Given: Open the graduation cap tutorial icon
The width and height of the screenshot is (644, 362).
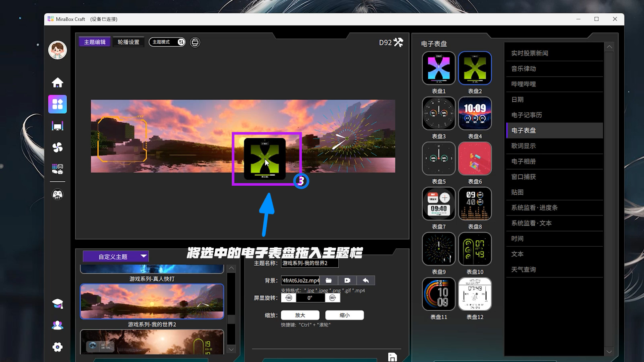Looking at the screenshot, I should (57, 304).
